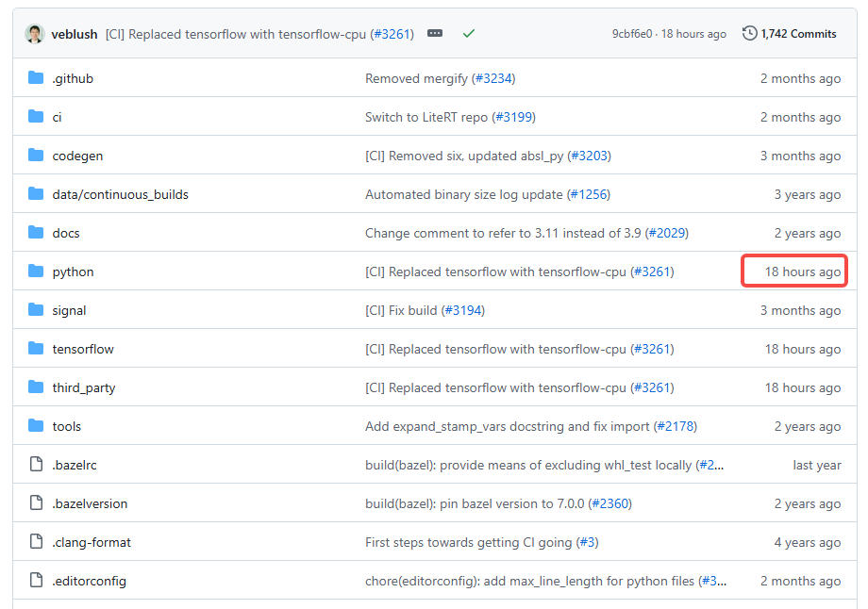Open 'provide means of excluding whl_test' commit
This screenshot has width=868, height=609.
[528, 466]
